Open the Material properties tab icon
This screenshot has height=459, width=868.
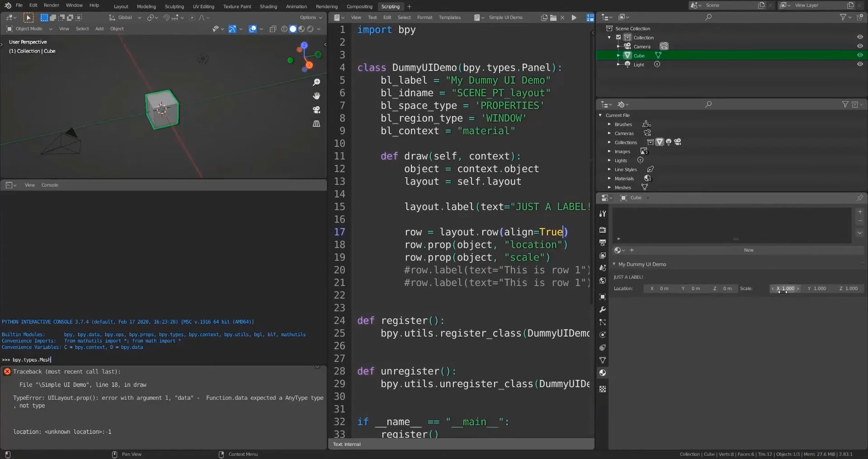(602, 373)
